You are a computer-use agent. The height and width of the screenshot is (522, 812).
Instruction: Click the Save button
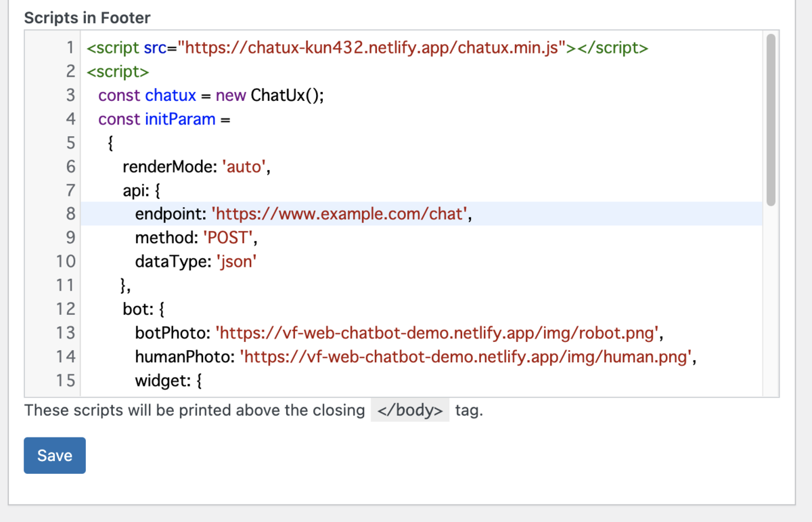point(54,455)
